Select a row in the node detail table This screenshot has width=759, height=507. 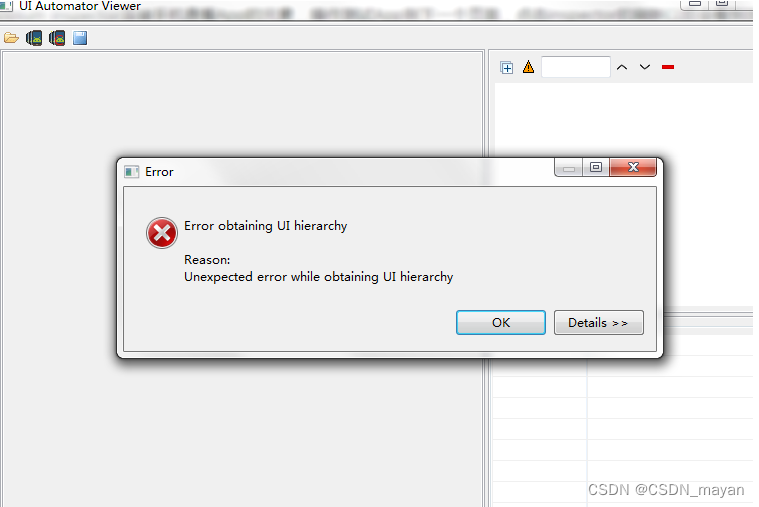pyautogui.click(x=622, y=408)
